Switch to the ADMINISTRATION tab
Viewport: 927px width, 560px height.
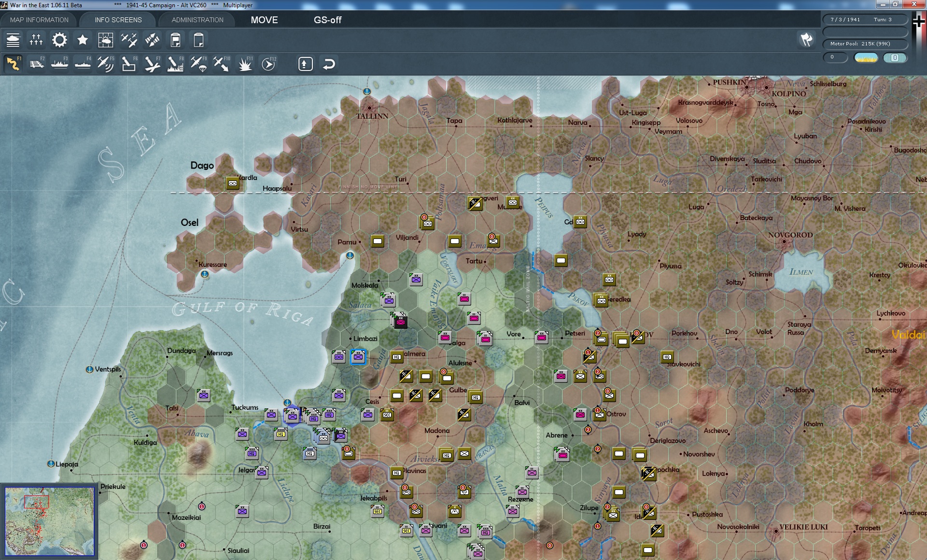coord(197,20)
